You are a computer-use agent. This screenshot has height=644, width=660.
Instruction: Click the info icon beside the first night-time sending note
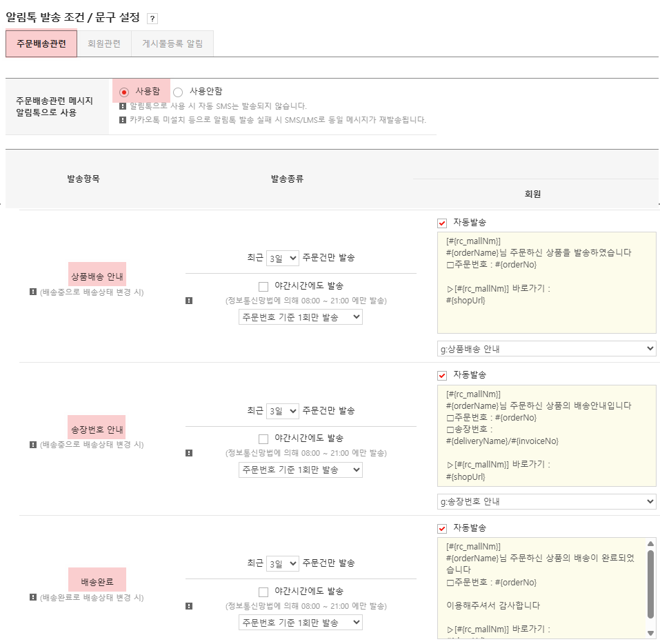(188, 299)
